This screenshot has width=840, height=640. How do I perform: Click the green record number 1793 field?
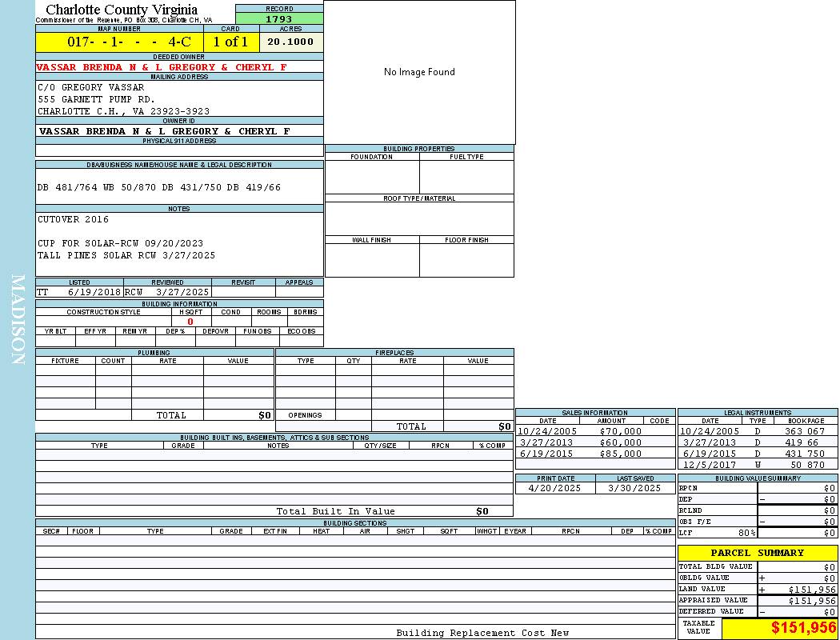[279, 19]
